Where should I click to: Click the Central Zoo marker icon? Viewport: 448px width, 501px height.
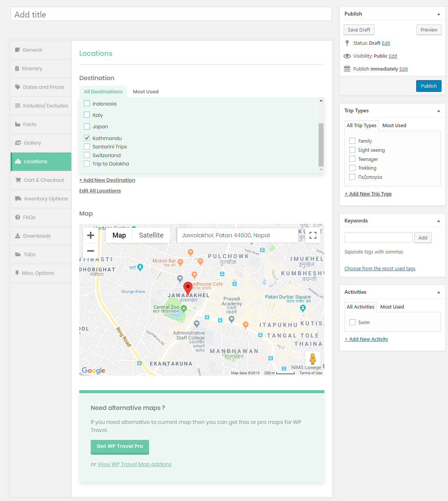pyautogui.click(x=184, y=308)
